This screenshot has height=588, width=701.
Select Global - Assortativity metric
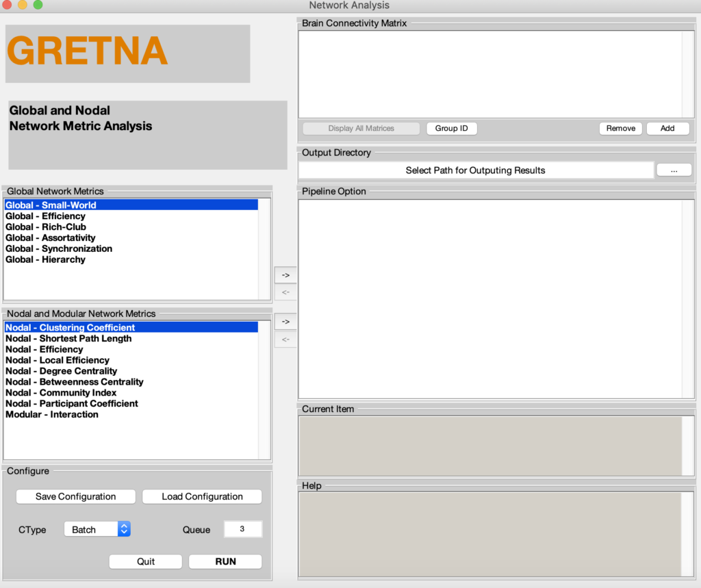(x=131, y=238)
